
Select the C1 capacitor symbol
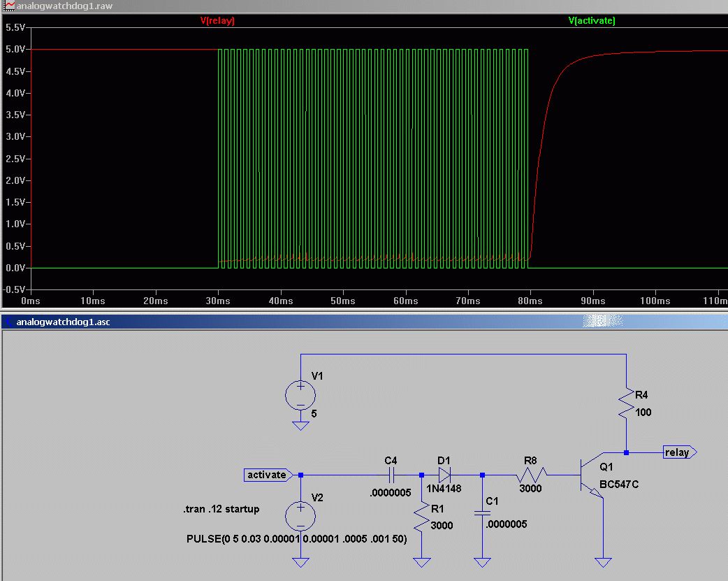[481, 513]
